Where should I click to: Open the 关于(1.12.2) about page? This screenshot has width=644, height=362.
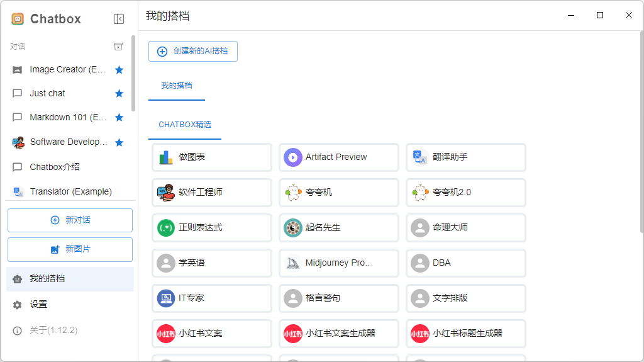coord(70,331)
